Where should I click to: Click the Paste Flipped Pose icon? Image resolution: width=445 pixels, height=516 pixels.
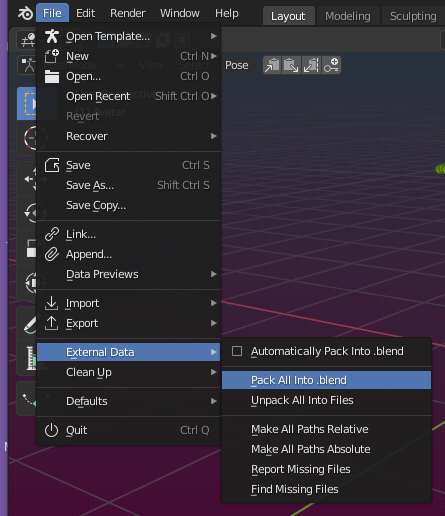pos(311,65)
